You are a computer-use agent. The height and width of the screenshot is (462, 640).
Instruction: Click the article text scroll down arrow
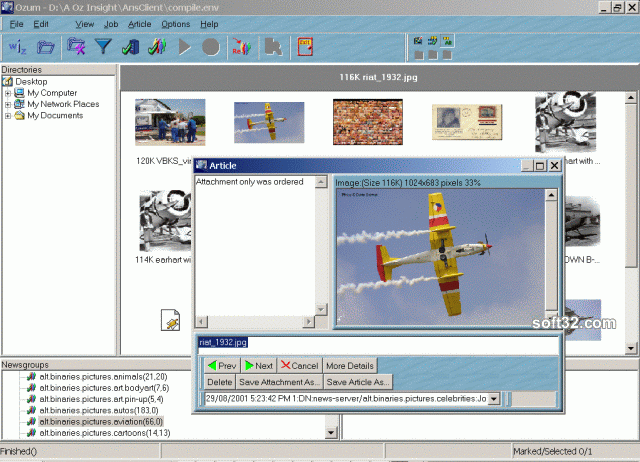pos(321,310)
